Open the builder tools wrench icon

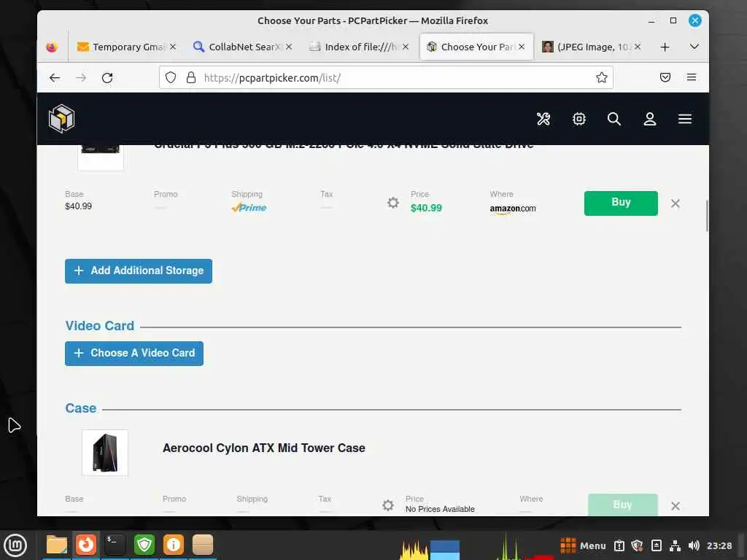pos(543,119)
